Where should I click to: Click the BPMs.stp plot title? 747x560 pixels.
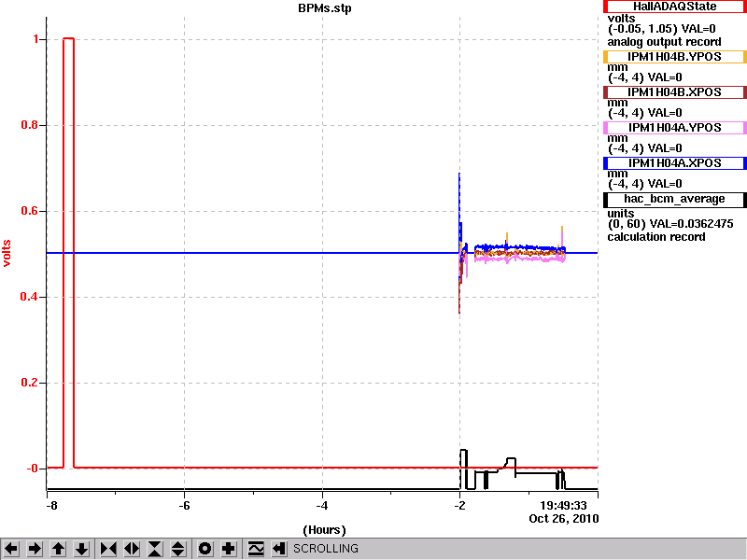[324, 8]
